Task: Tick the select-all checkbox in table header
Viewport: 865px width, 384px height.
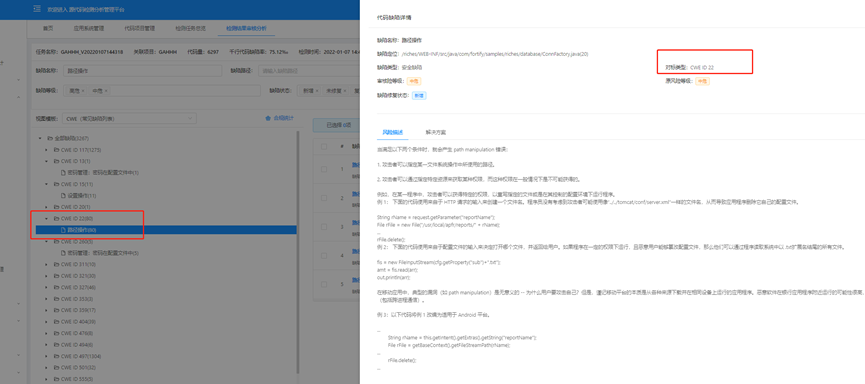Action: [x=324, y=146]
